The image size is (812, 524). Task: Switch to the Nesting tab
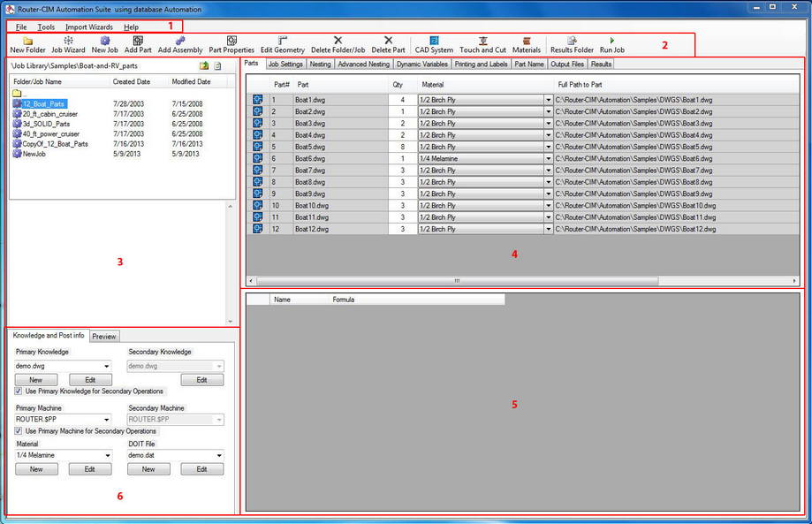320,65
